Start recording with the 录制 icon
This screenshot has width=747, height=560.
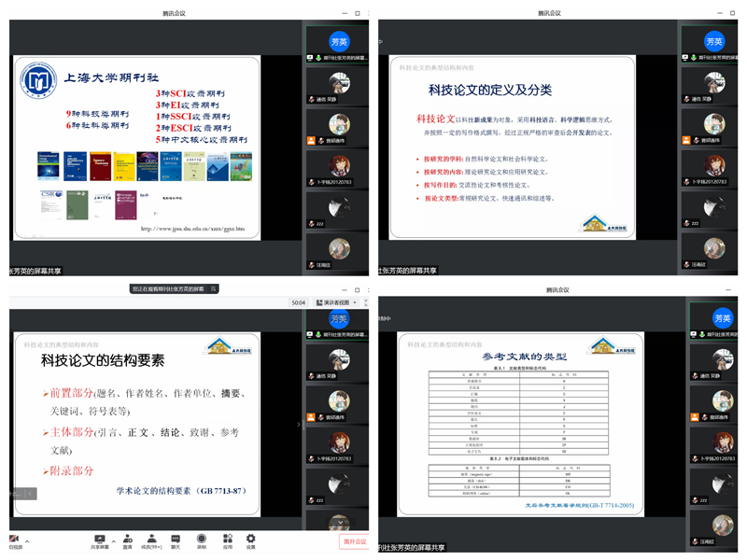[x=202, y=539]
